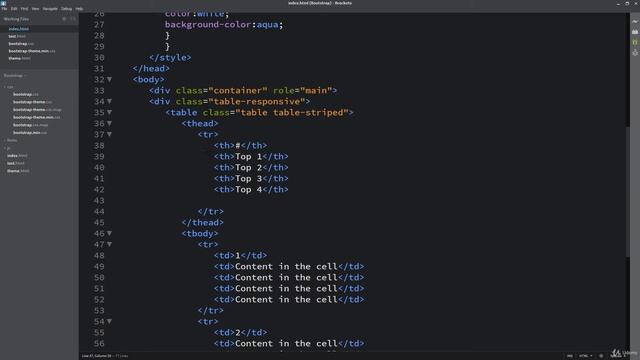Open bootstrap.css inside the css folder

(x=26, y=94)
